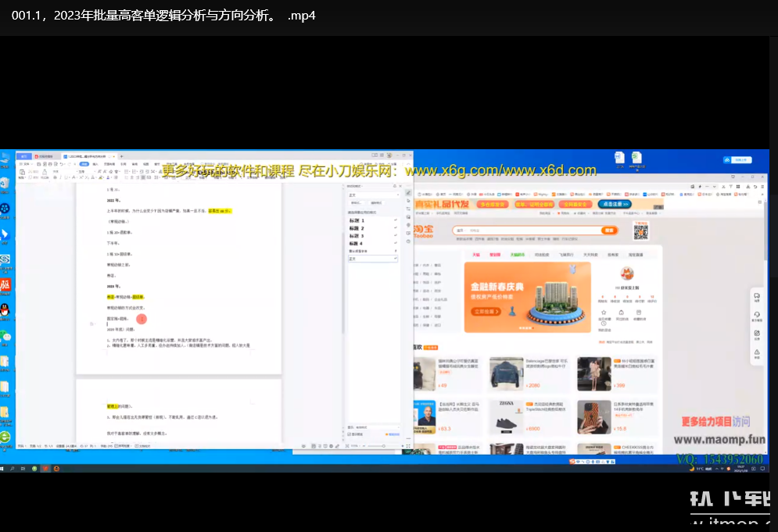Click the eye-protection icon in WPS status bar
The width and height of the screenshot is (778, 532).
[303, 446]
